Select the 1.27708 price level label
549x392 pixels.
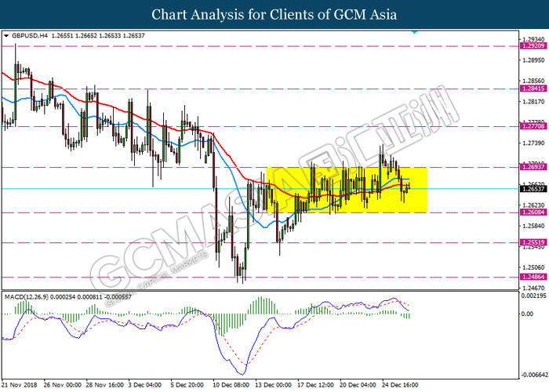tap(533, 126)
